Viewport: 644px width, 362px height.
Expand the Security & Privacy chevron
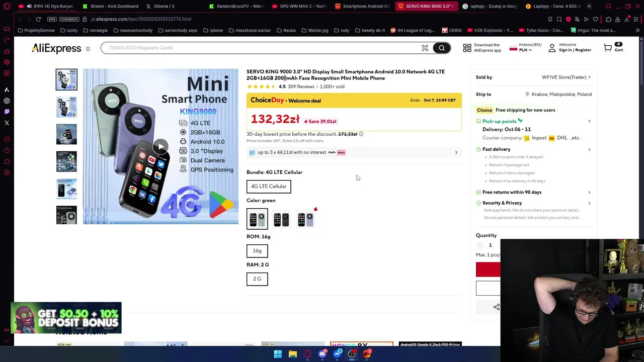tap(589, 203)
